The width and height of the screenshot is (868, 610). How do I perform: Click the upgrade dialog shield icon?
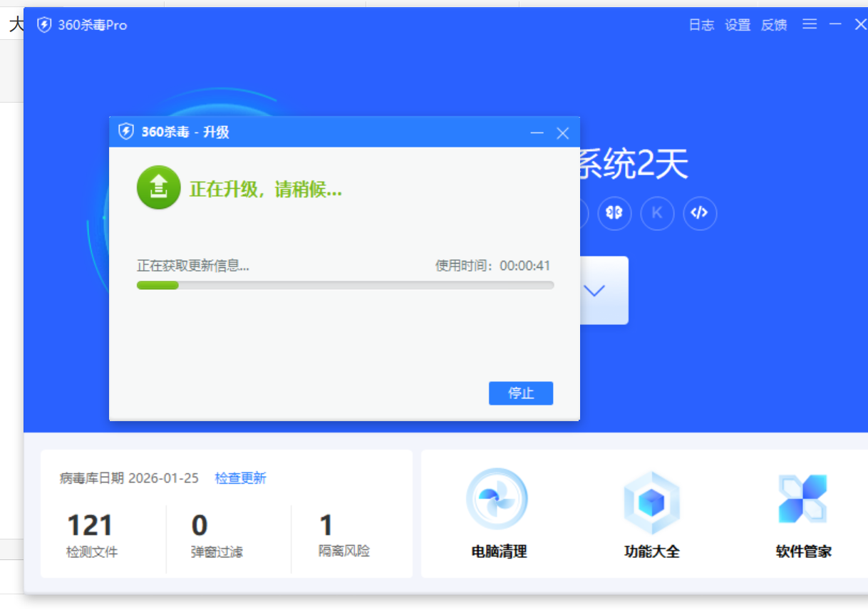click(x=126, y=133)
